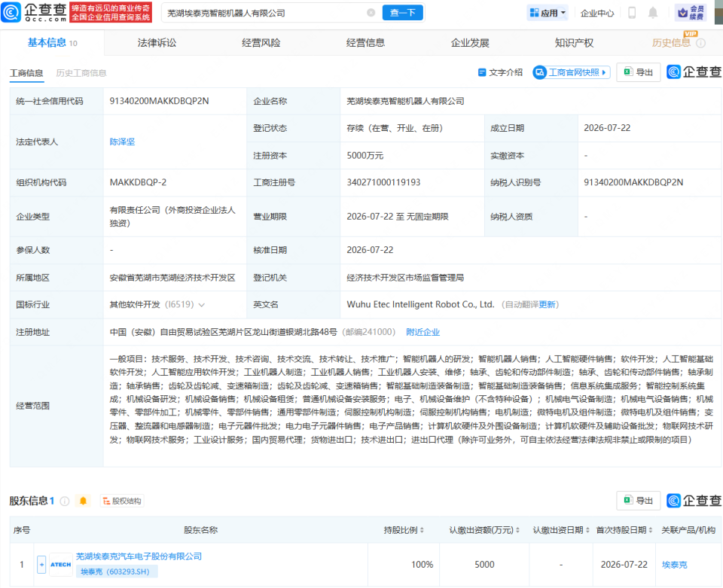The image size is (723, 588).
Task: Click 组织机构代码 value MAKKDBQP-2
Action: click(138, 182)
